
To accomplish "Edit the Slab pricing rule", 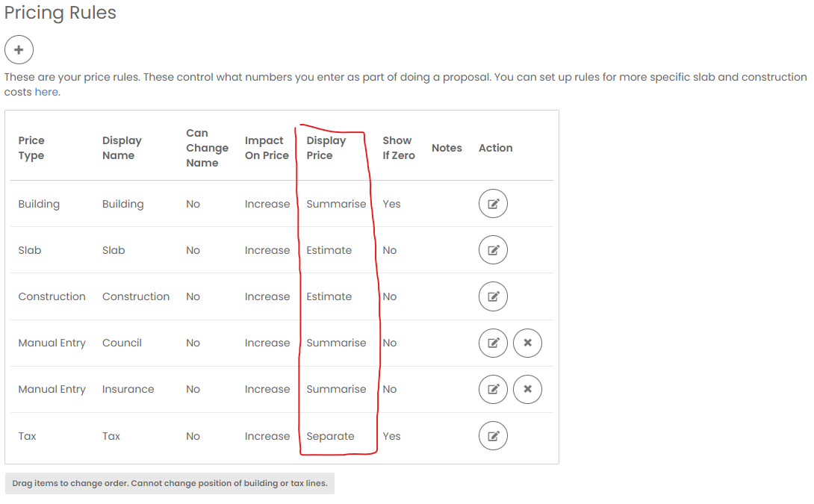I will coord(493,250).
